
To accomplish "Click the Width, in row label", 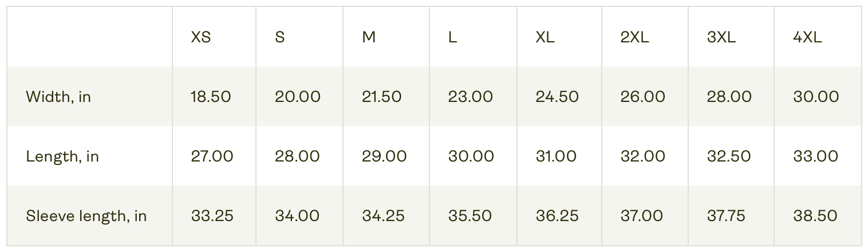I will pyautogui.click(x=58, y=97).
